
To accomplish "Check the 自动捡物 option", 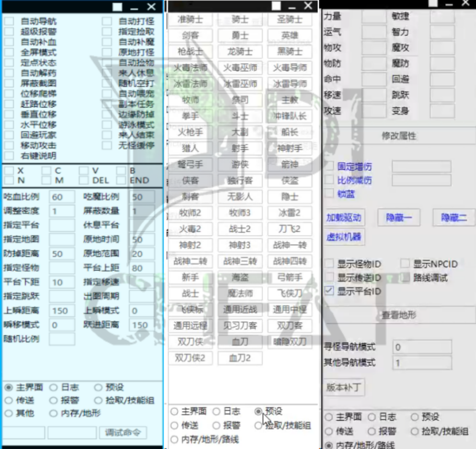I will [107, 63].
